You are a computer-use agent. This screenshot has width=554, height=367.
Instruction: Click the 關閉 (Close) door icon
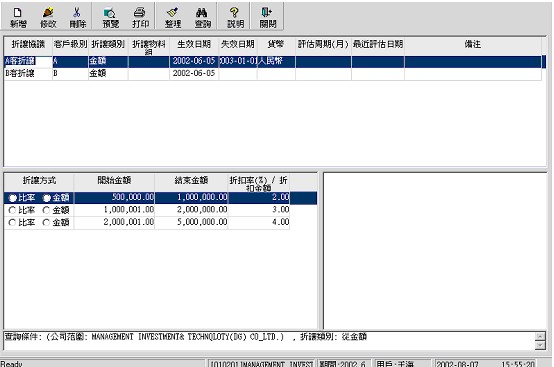click(x=267, y=17)
